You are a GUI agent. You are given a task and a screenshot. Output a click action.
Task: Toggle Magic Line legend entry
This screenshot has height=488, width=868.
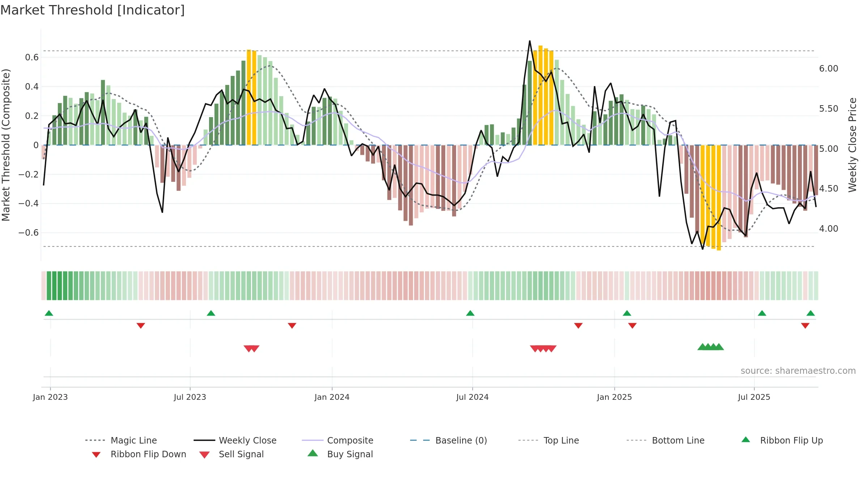(121, 440)
